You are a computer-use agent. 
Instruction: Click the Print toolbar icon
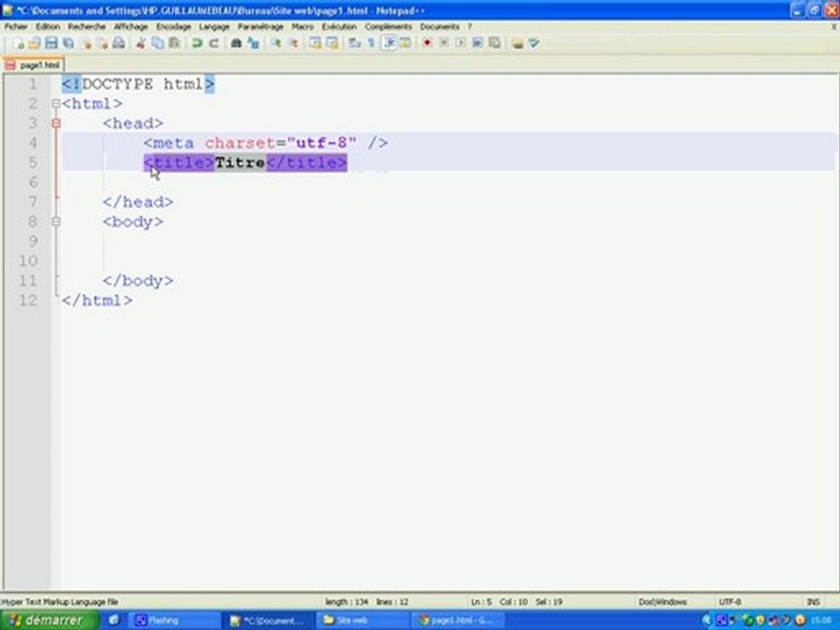click(119, 44)
